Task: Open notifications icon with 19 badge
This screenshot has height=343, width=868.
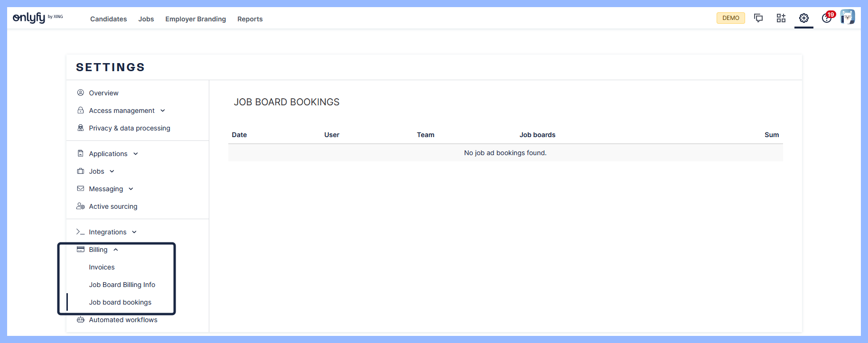Action: pyautogui.click(x=827, y=18)
